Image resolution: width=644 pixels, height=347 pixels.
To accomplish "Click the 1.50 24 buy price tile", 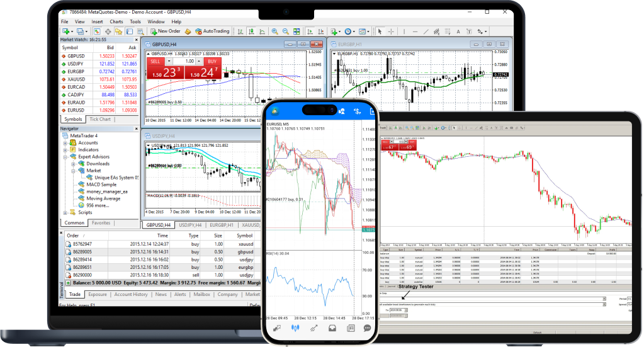I will point(203,72).
